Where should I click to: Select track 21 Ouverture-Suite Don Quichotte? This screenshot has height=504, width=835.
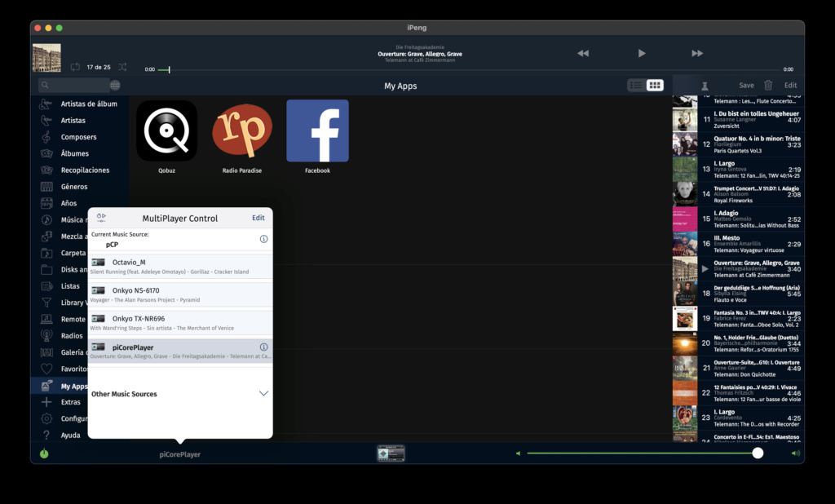(738, 368)
